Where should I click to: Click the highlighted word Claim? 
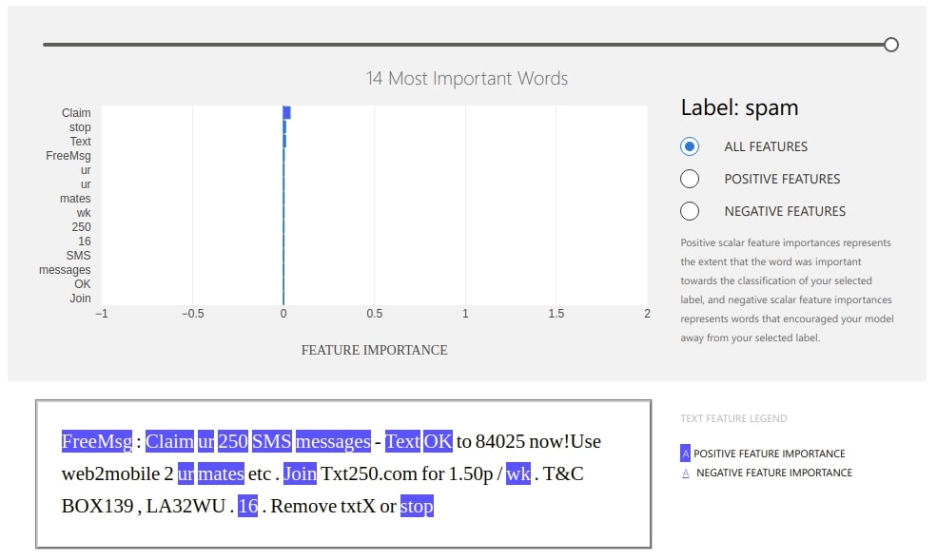click(x=171, y=440)
